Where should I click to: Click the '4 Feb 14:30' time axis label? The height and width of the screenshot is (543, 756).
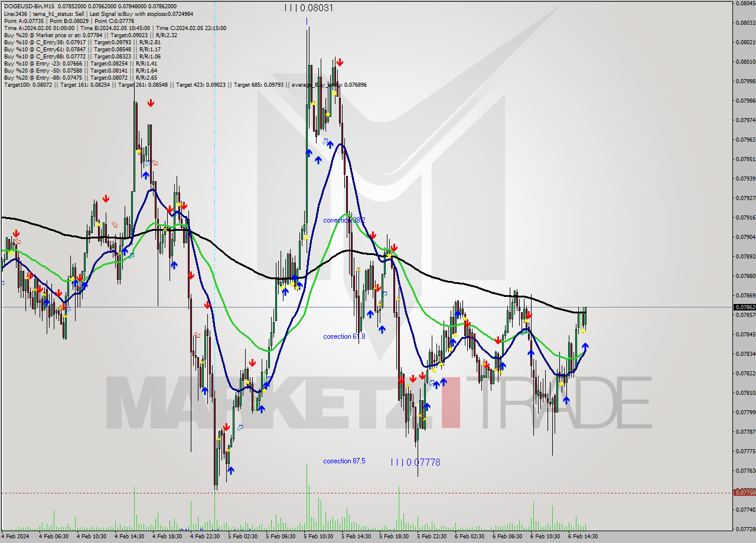point(129,537)
